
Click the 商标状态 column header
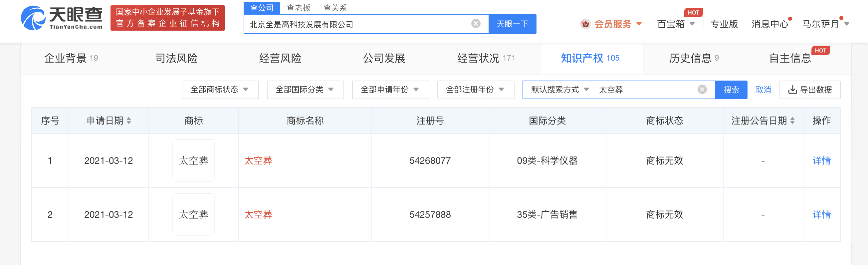pyautogui.click(x=664, y=121)
